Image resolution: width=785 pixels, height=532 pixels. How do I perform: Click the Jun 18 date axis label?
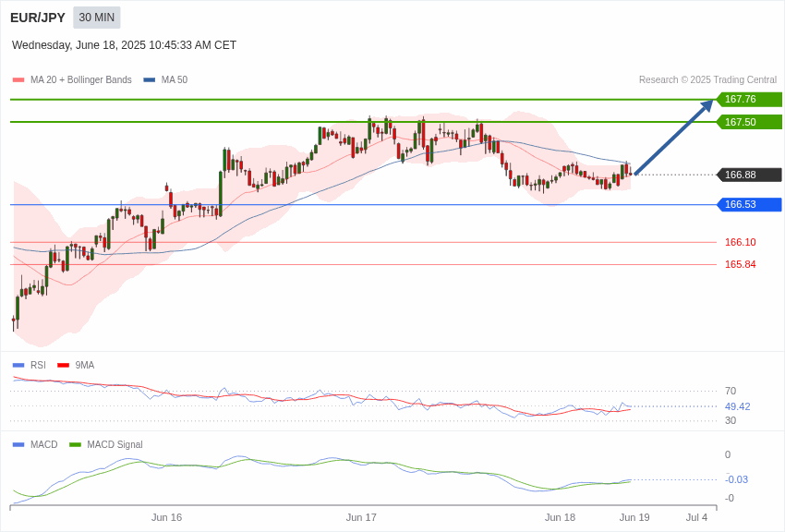click(x=561, y=517)
